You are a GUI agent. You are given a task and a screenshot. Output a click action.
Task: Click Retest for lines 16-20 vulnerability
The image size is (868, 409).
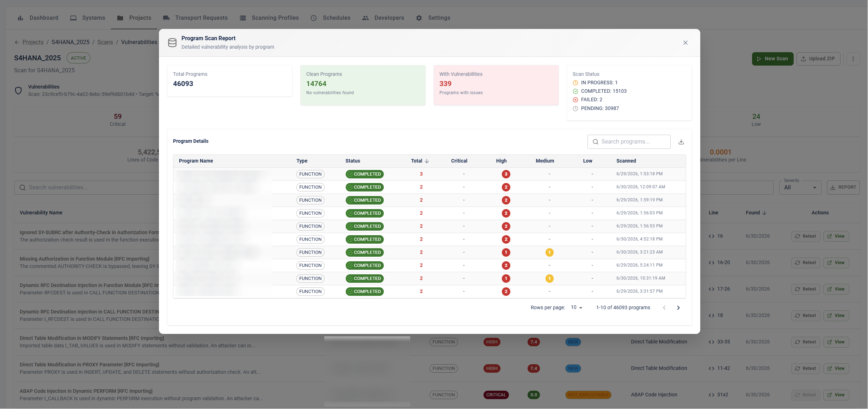806,263
